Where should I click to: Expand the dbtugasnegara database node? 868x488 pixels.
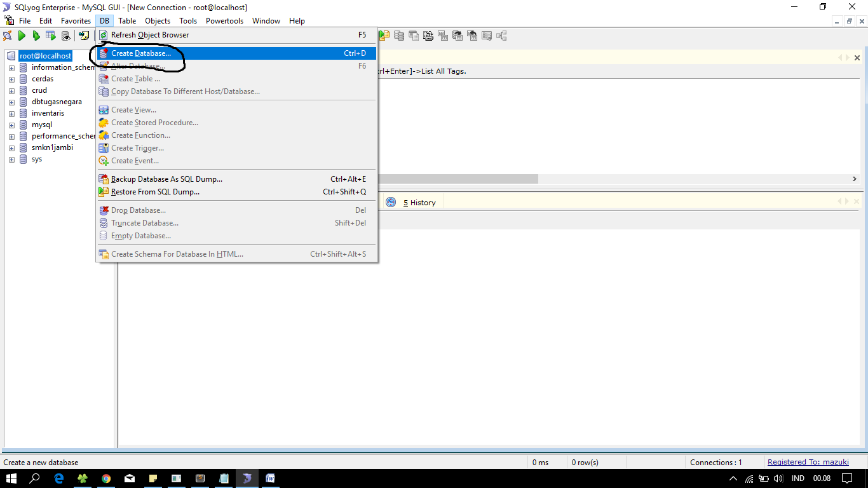11,102
